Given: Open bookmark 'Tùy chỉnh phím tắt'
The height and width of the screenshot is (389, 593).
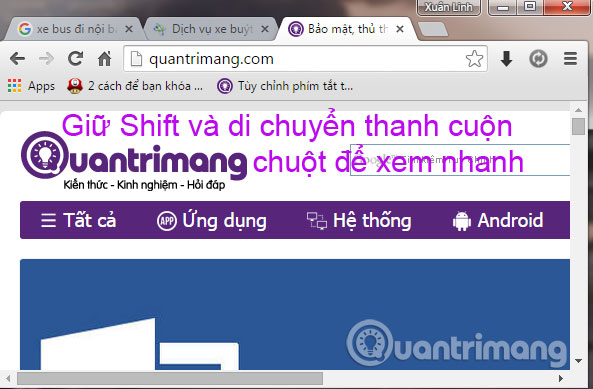Looking at the screenshot, I should 285,86.
